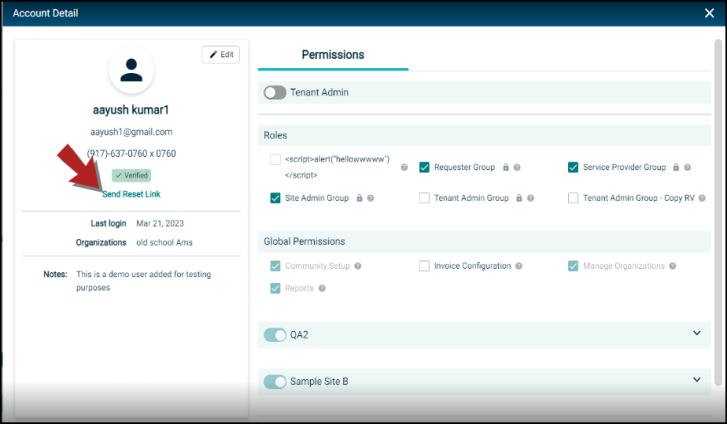Click the Send Reset Link link
727x424 pixels.
131,194
